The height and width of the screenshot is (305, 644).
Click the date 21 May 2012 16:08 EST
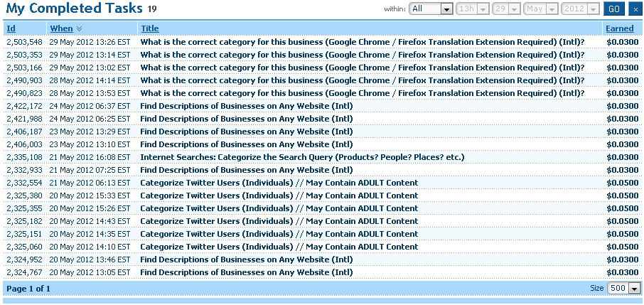click(x=90, y=157)
